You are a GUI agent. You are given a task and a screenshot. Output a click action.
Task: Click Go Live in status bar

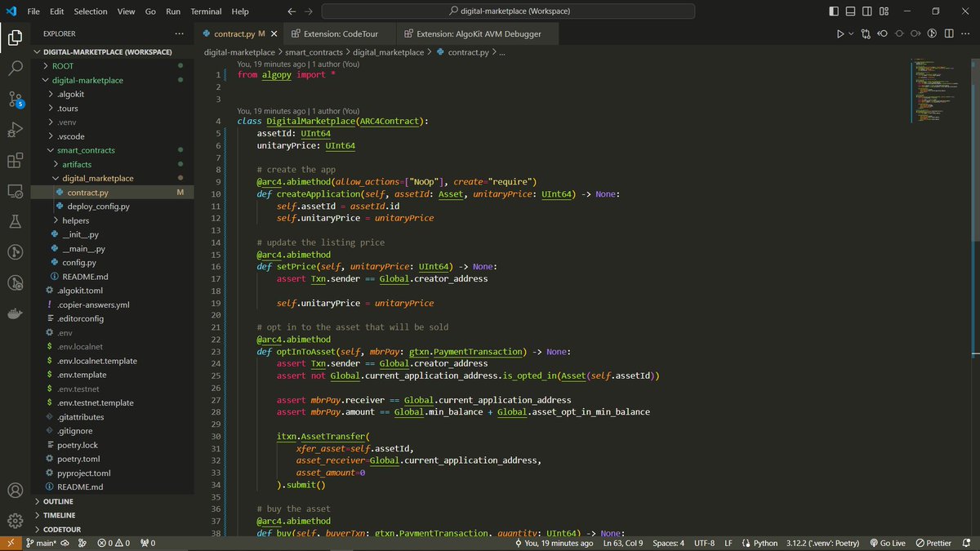pyautogui.click(x=888, y=543)
